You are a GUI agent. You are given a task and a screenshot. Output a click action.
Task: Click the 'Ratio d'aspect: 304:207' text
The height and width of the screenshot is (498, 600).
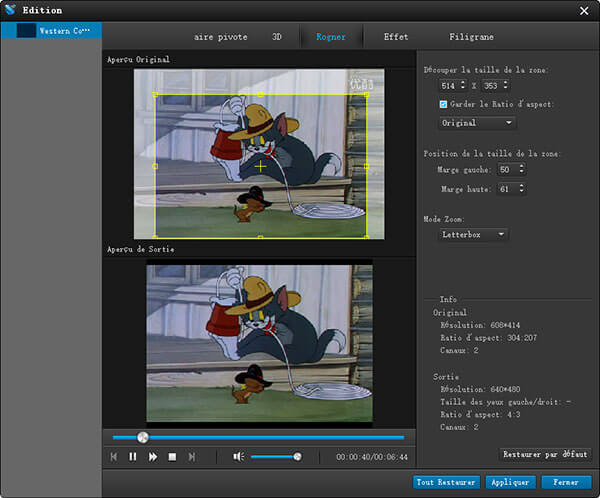(x=489, y=338)
